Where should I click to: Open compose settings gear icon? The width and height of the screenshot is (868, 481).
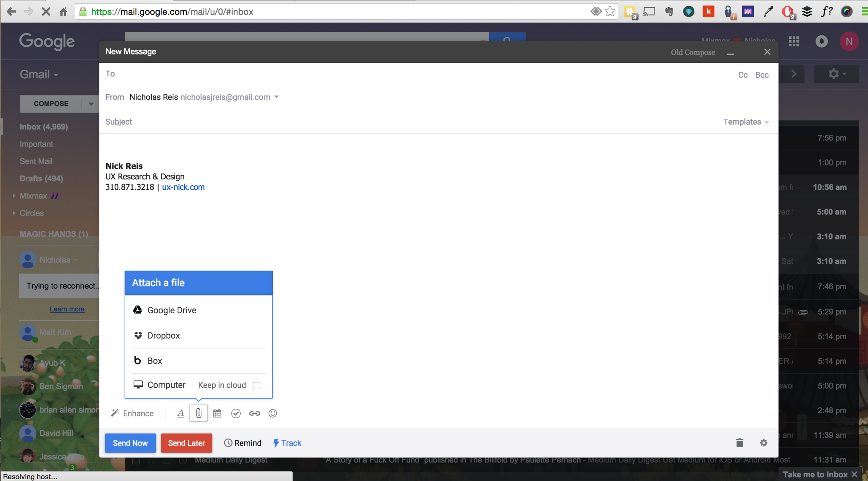point(763,443)
